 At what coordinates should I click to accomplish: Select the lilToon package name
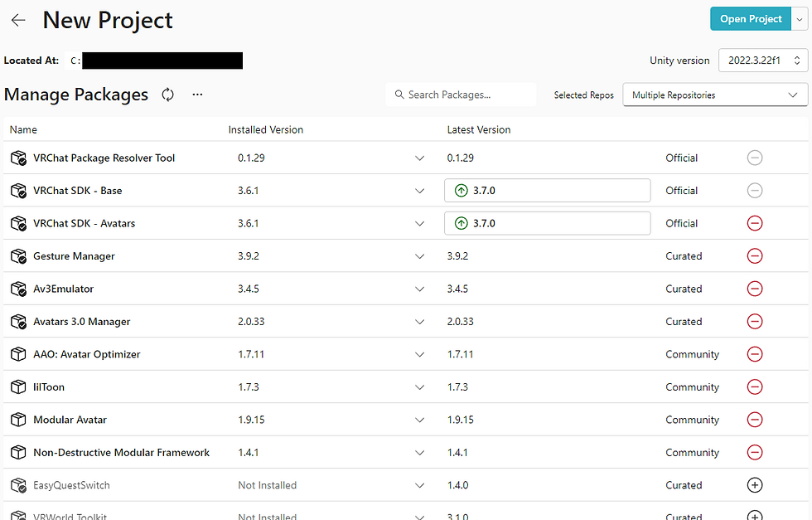(x=49, y=386)
